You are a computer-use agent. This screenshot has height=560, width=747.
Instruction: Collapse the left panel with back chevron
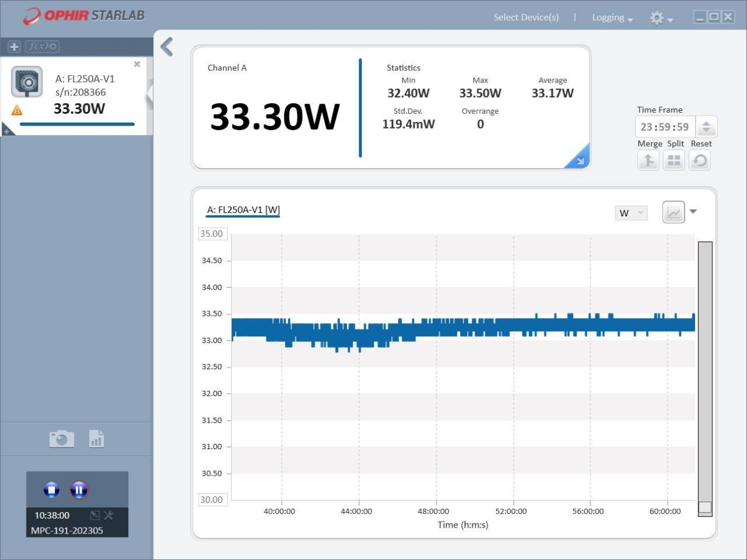(167, 47)
